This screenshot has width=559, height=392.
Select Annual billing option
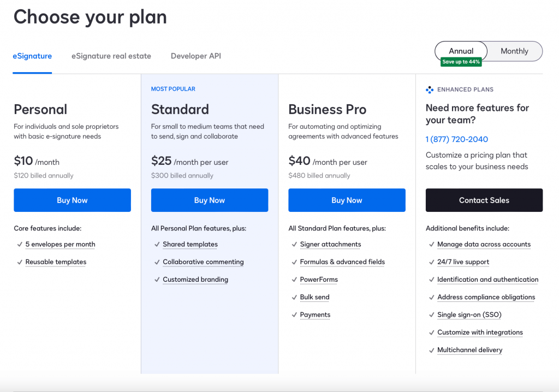(x=461, y=51)
